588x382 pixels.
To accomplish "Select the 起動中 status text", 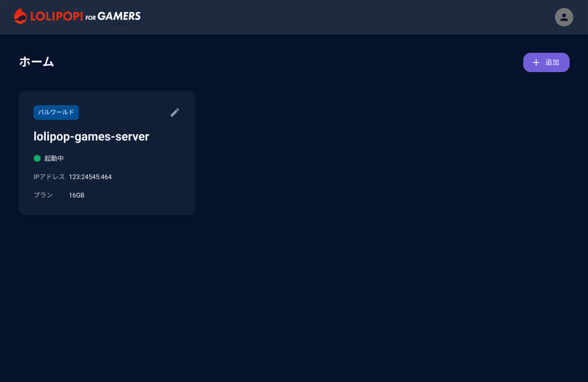I will [54, 158].
